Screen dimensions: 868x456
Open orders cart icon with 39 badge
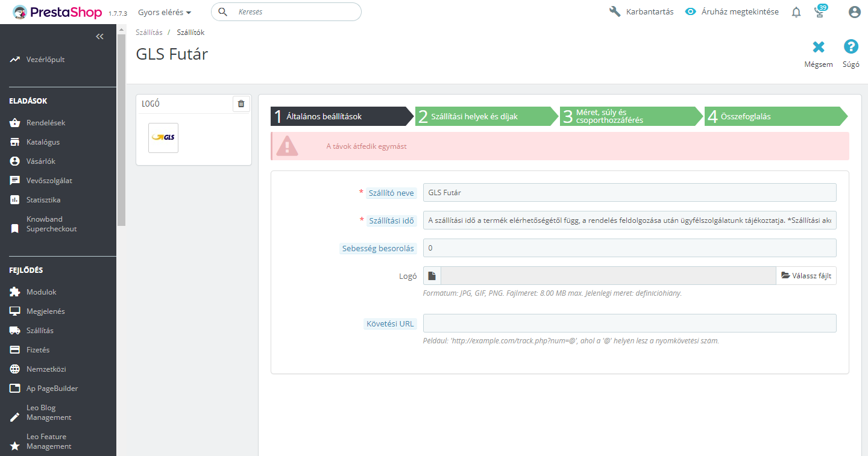tap(820, 11)
